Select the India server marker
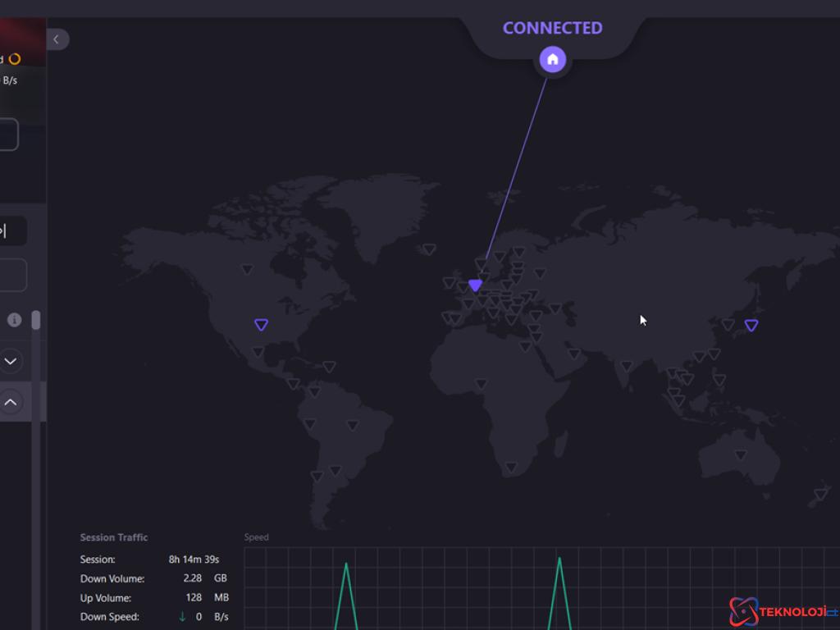The height and width of the screenshot is (630, 840). (x=626, y=366)
